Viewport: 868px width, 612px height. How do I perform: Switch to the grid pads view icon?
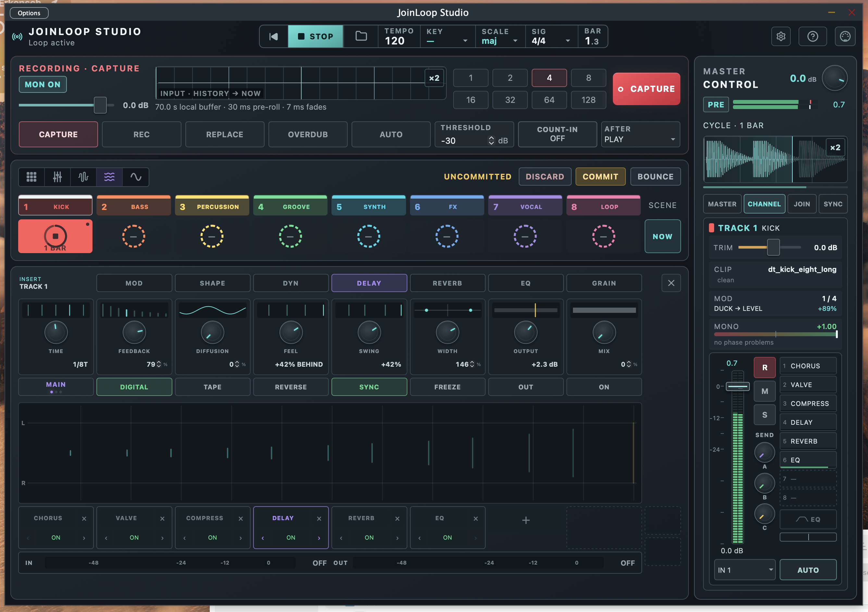[x=31, y=177]
